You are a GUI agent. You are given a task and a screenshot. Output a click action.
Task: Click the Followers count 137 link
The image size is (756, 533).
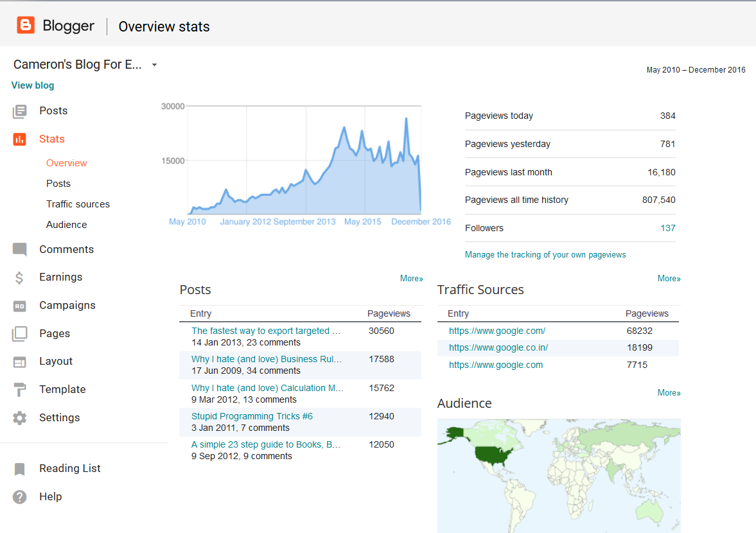click(x=668, y=228)
